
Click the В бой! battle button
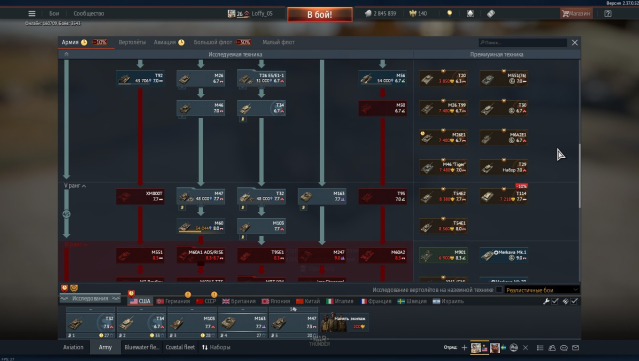click(x=320, y=15)
